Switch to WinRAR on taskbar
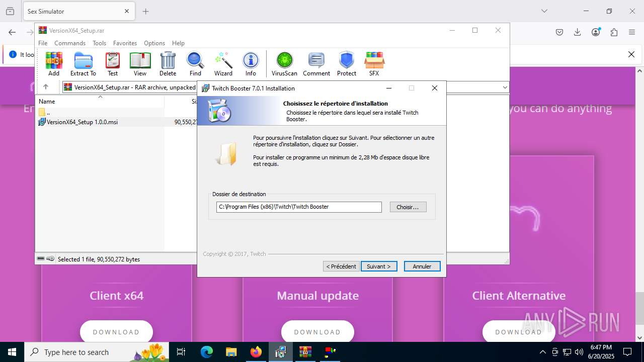The width and height of the screenshot is (644, 362). coord(305,352)
